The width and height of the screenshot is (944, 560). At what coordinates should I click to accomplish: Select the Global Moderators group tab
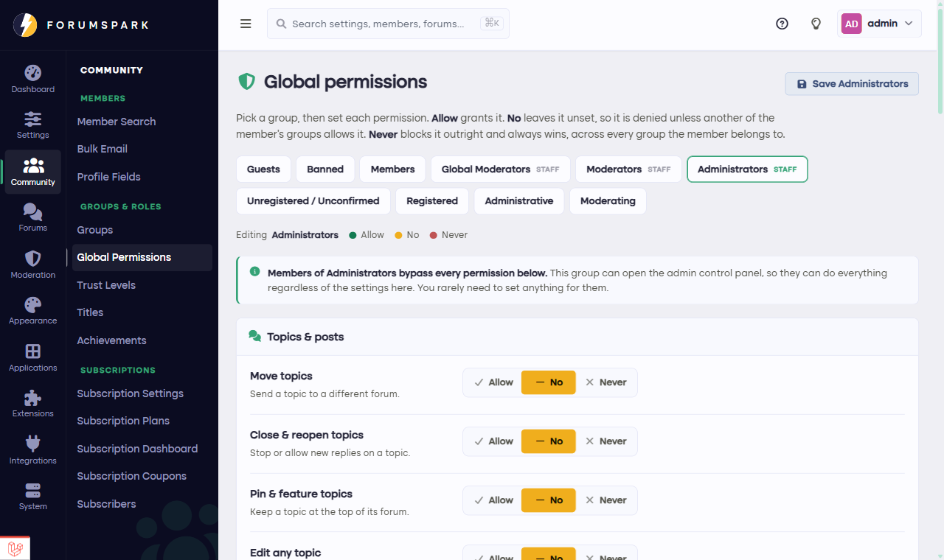[x=500, y=169]
